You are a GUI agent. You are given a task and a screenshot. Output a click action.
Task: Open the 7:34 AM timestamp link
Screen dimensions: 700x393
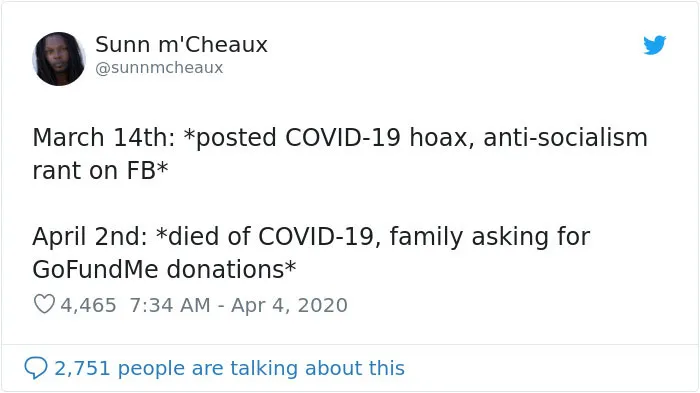[x=170, y=305]
